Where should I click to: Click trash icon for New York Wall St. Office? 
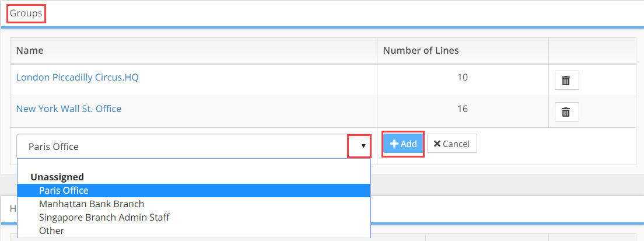coord(566,112)
